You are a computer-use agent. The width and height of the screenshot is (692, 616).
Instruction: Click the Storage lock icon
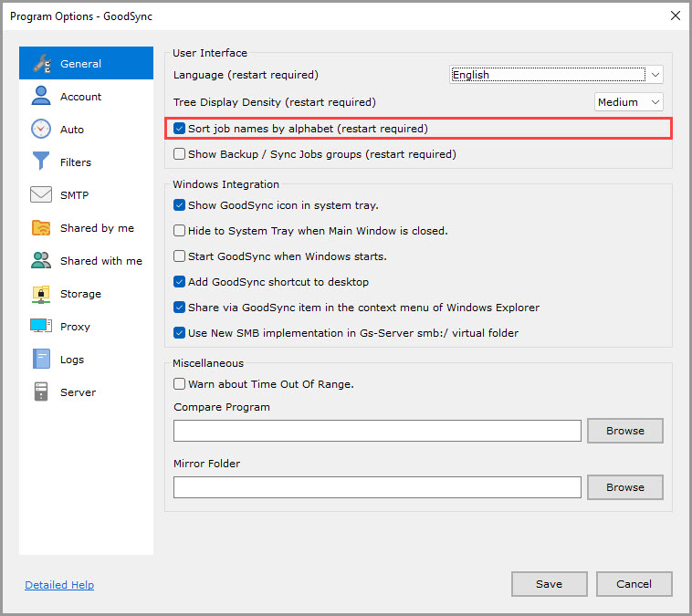point(41,294)
